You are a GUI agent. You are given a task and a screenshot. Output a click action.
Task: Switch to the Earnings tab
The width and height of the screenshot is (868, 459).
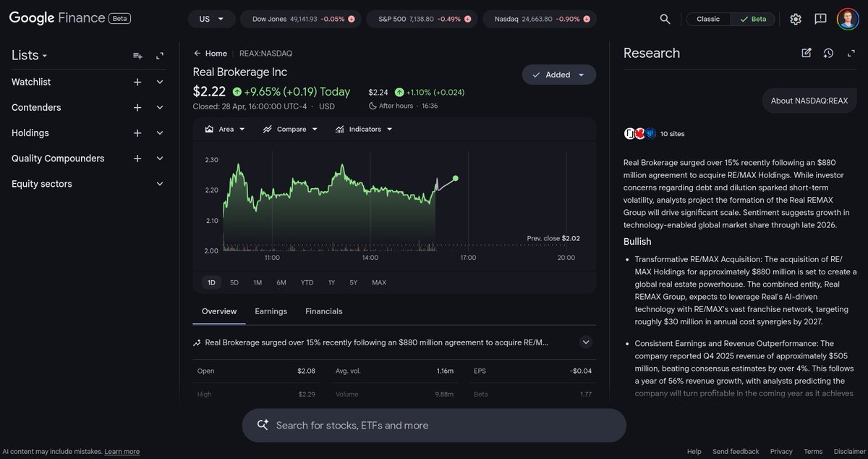pos(271,311)
